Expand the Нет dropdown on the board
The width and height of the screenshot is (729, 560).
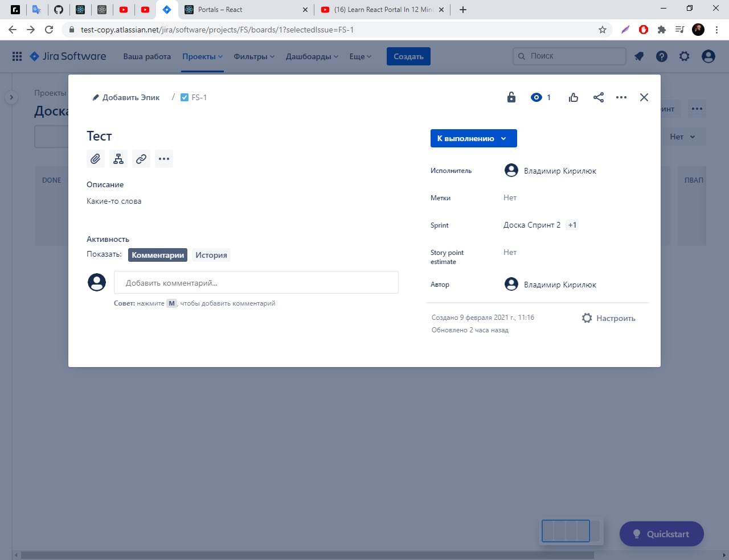pos(683,137)
